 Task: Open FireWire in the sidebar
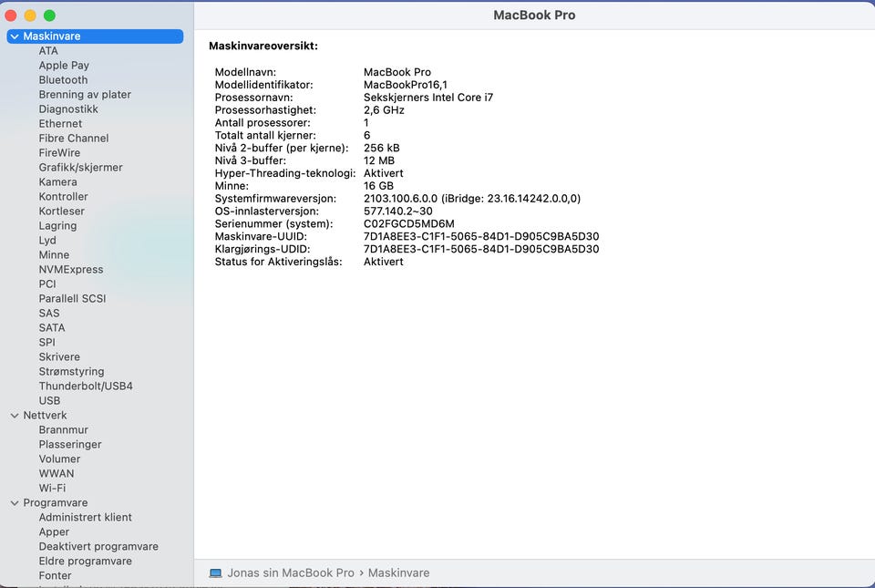point(59,152)
